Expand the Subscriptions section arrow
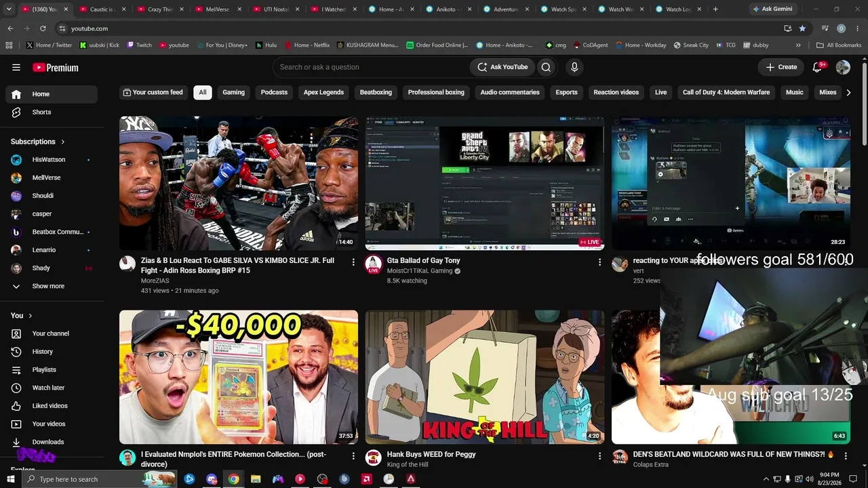The width and height of the screenshot is (868, 488). (63, 142)
